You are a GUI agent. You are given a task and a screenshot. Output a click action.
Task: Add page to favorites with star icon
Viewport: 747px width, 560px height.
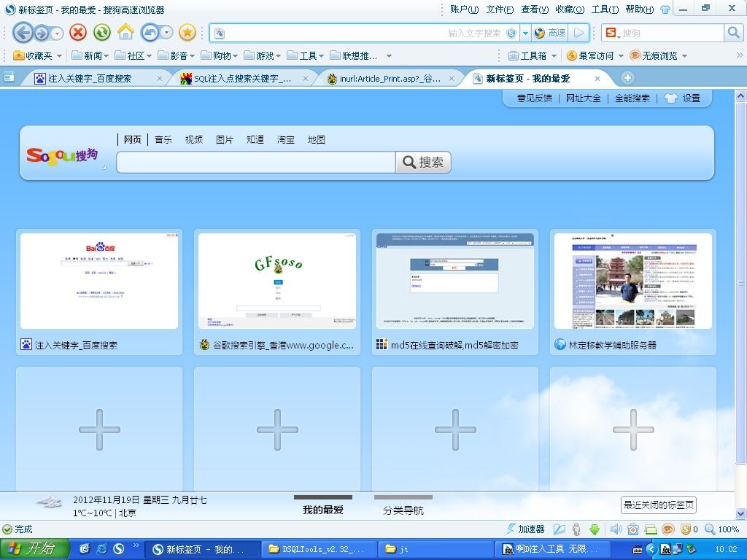pyautogui.click(x=187, y=32)
